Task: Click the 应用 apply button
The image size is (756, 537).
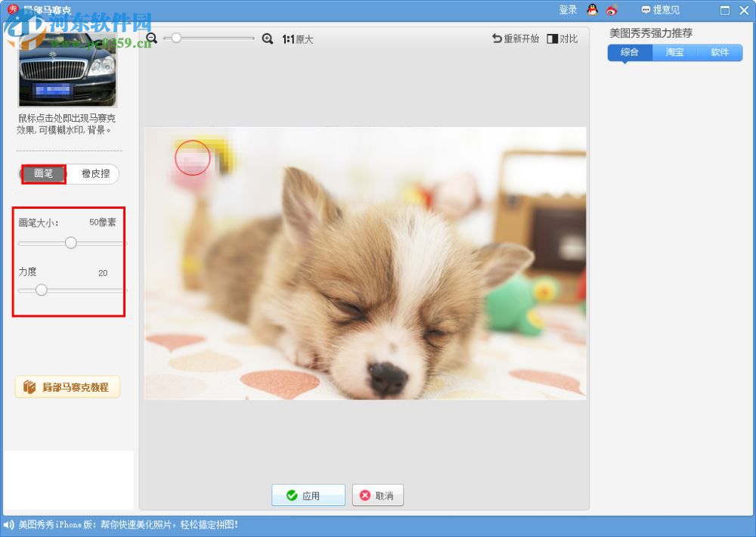Action: click(x=308, y=495)
